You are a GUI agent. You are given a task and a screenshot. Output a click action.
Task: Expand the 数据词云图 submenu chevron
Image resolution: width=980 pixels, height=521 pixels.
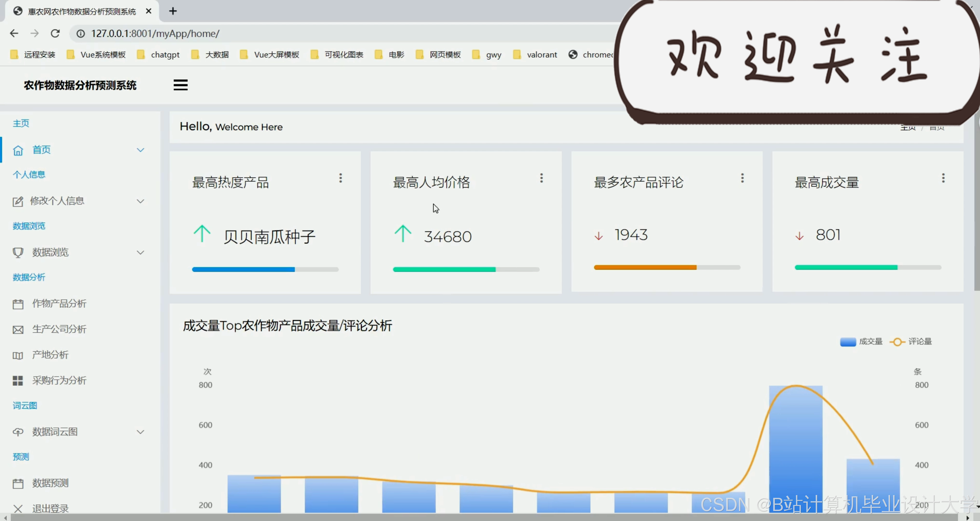tap(140, 432)
